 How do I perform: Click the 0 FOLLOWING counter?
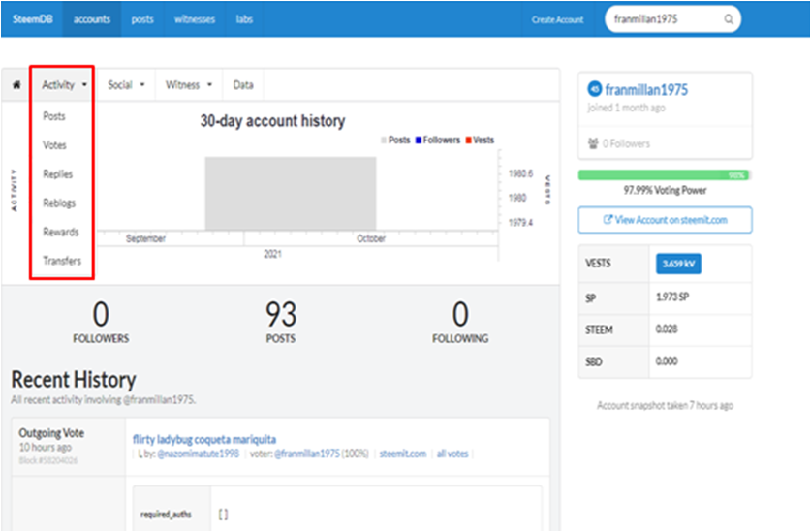click(460, 322)
